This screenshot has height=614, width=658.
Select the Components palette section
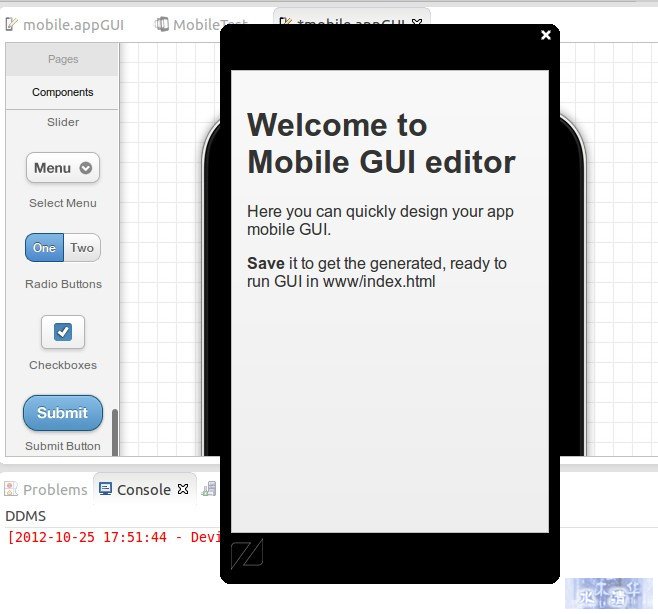63,92
